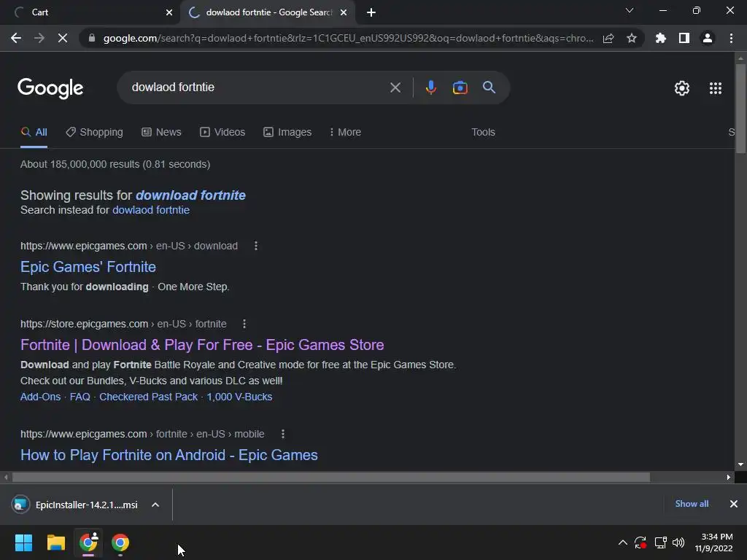View site security lock info

tap(92, 38)
